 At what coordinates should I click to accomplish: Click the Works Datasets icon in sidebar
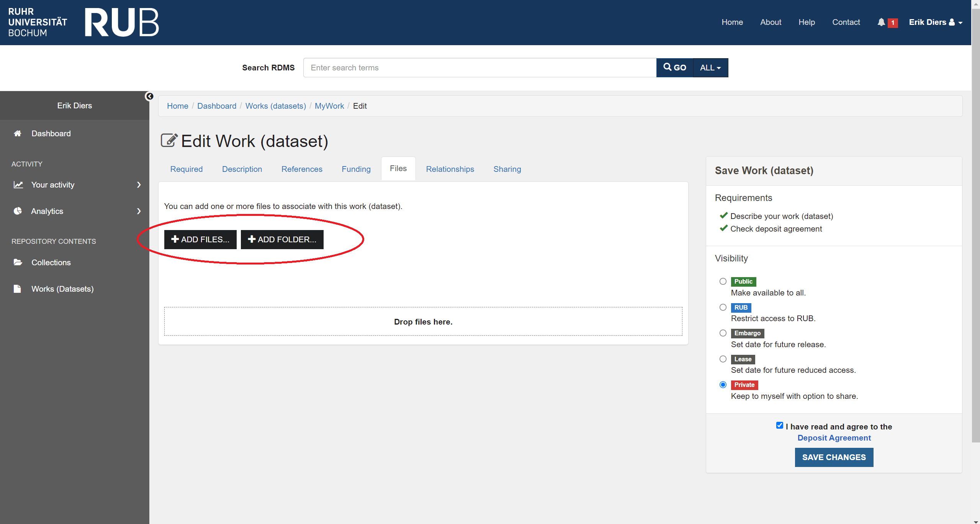18,289
